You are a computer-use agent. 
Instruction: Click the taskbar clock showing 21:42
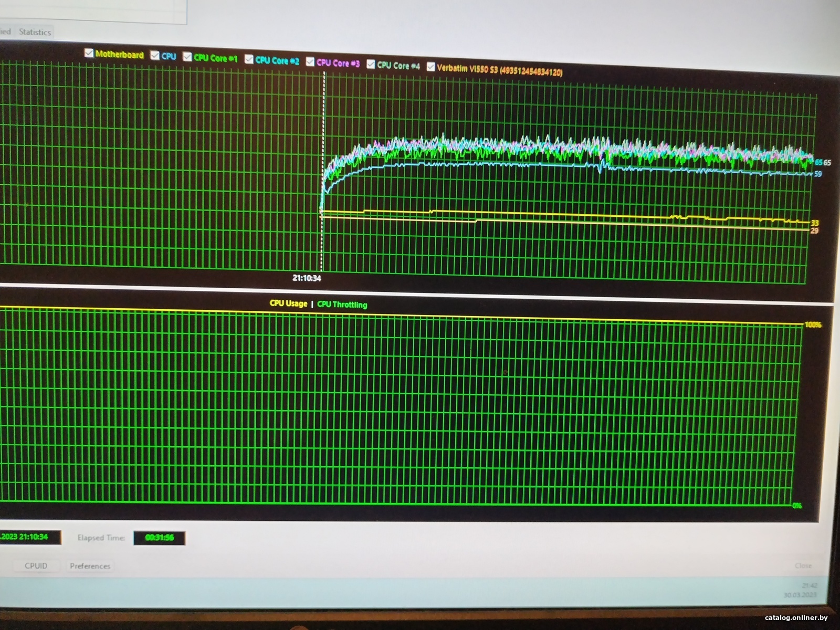pyautogui.click(x=809, y=585)
